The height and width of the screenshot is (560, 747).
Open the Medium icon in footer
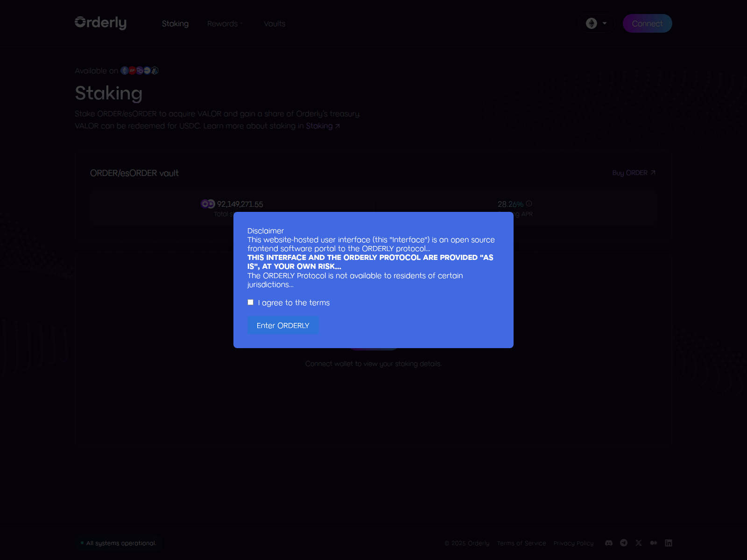coord(654,543)
